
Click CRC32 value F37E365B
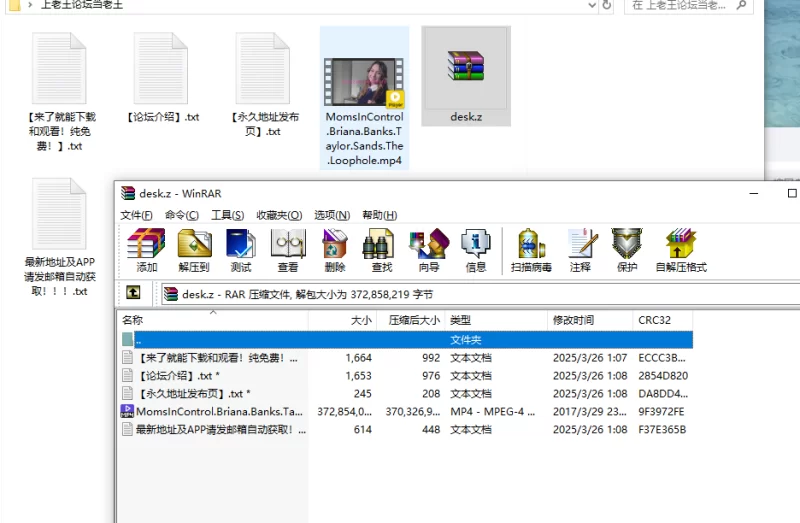662,429
